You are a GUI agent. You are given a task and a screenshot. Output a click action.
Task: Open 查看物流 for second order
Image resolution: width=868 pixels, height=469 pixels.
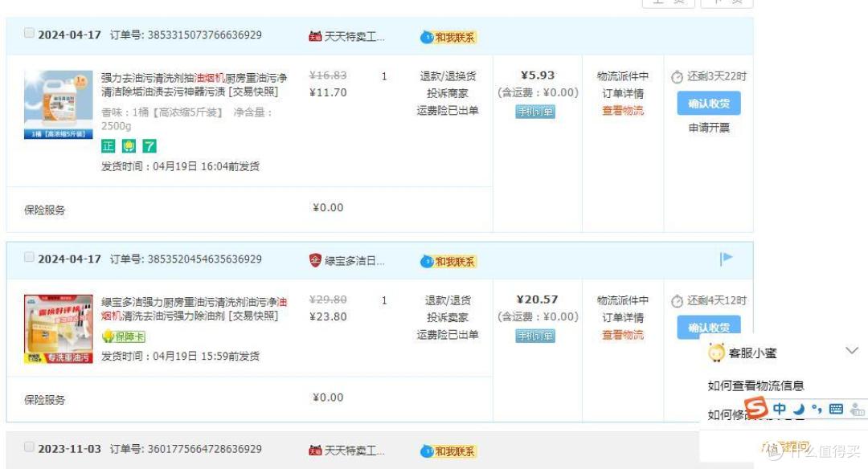click(x=623, y=335)
